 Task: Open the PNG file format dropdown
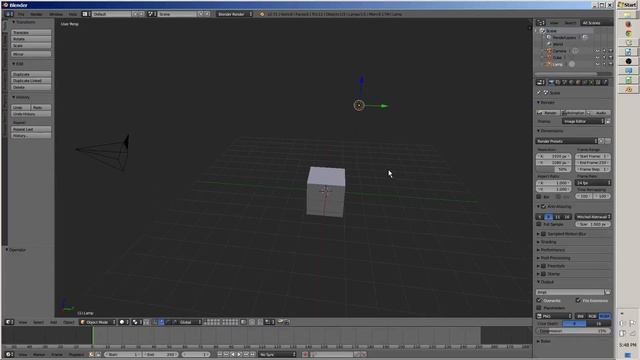[554, 316]
